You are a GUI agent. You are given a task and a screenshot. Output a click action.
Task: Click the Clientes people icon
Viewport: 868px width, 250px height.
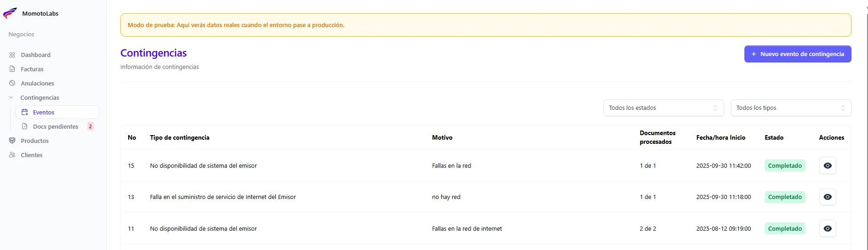point(12,155)
